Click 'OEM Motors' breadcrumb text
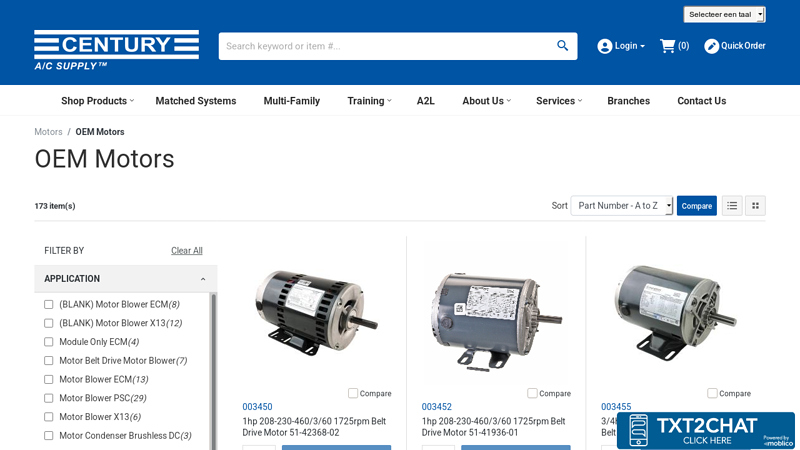 pos(100,132)
